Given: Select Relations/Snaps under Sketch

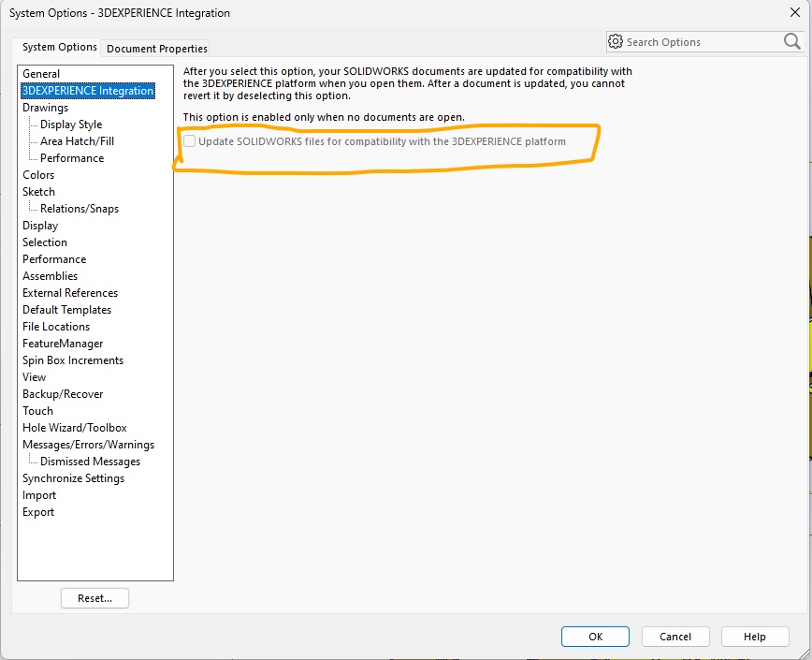Looking at the screenshot, I should pos(80,208).
